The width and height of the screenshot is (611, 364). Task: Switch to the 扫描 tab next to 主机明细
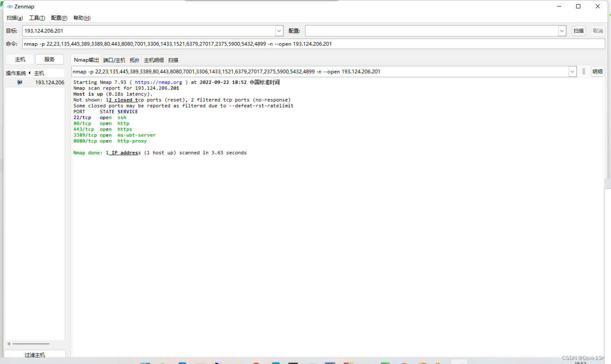tap(173, 60)
